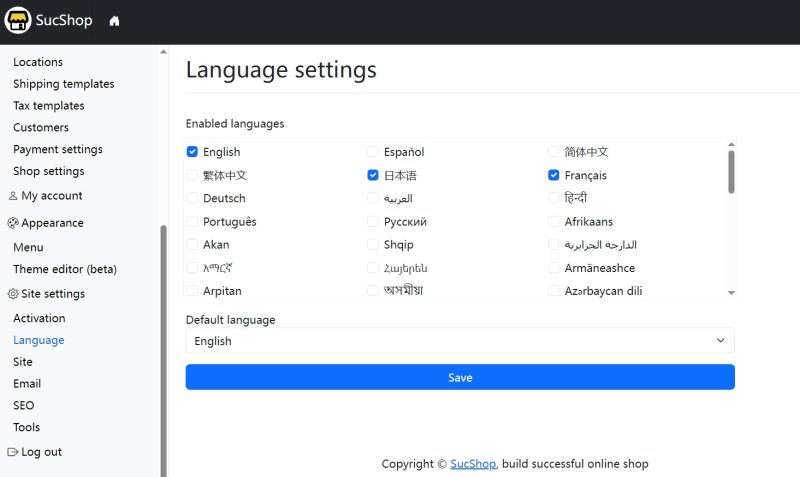This screenshot has width=800, height=477.
Task: Follow the SucShop footer link
Action: (473, 464)
